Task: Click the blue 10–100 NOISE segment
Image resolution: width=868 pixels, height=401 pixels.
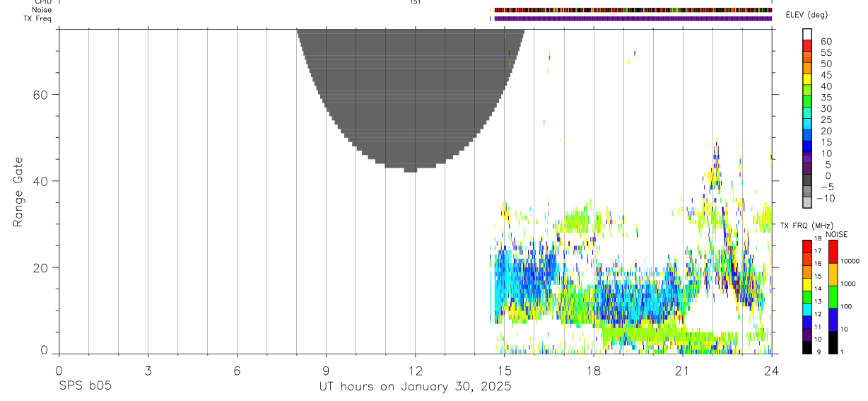Action: tap(833, 319)
